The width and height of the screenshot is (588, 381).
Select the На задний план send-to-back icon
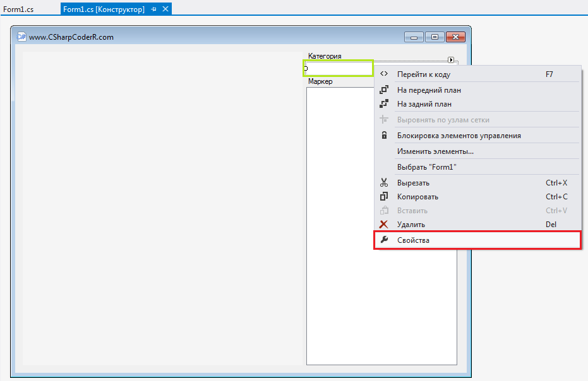tap(384, 103)
